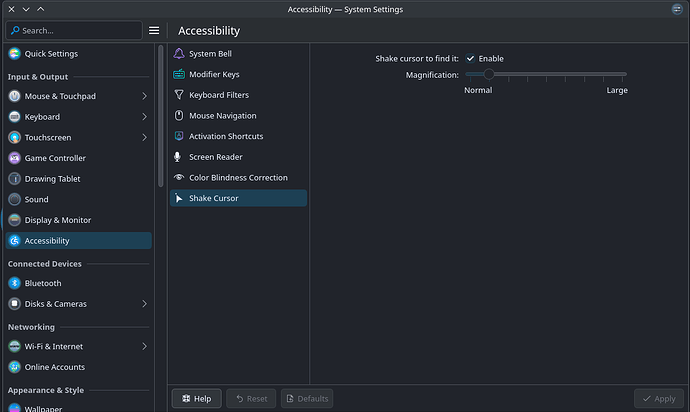Viewport: 690px width, 412px height.
Task: Click the System Bell icon
Action: click(x=179, y=54)
